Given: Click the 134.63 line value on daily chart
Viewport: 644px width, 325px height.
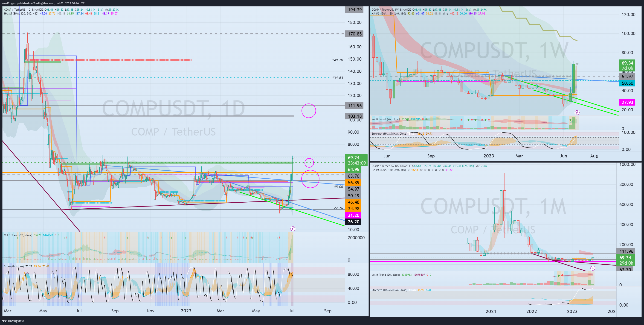Looking at the screenshot, I should (337, 78).
